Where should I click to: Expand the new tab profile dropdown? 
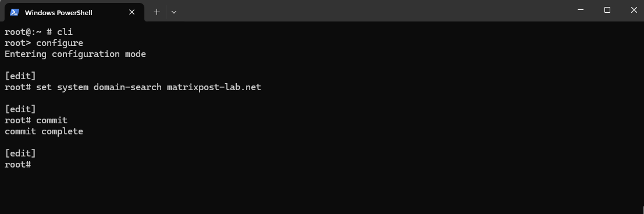(174, 12)
